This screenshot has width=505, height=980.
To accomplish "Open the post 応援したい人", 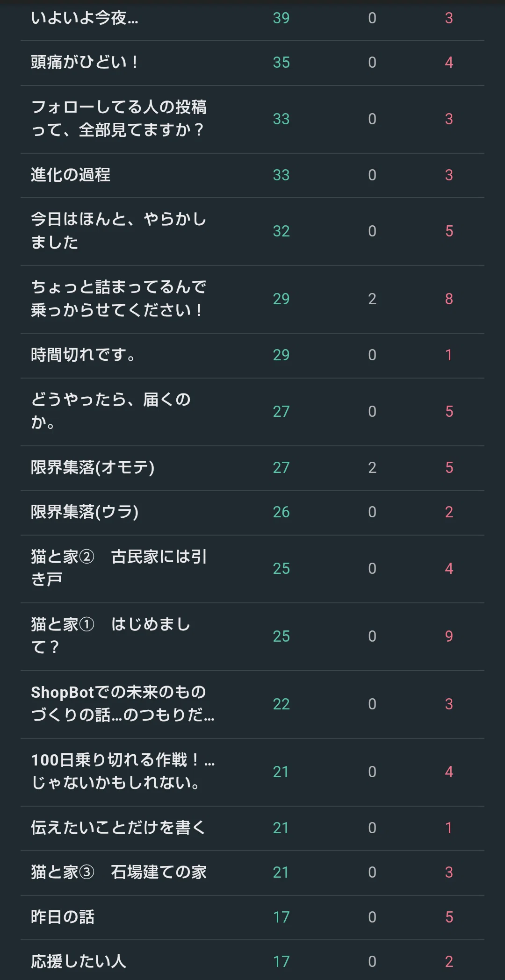I will point(252,960).
